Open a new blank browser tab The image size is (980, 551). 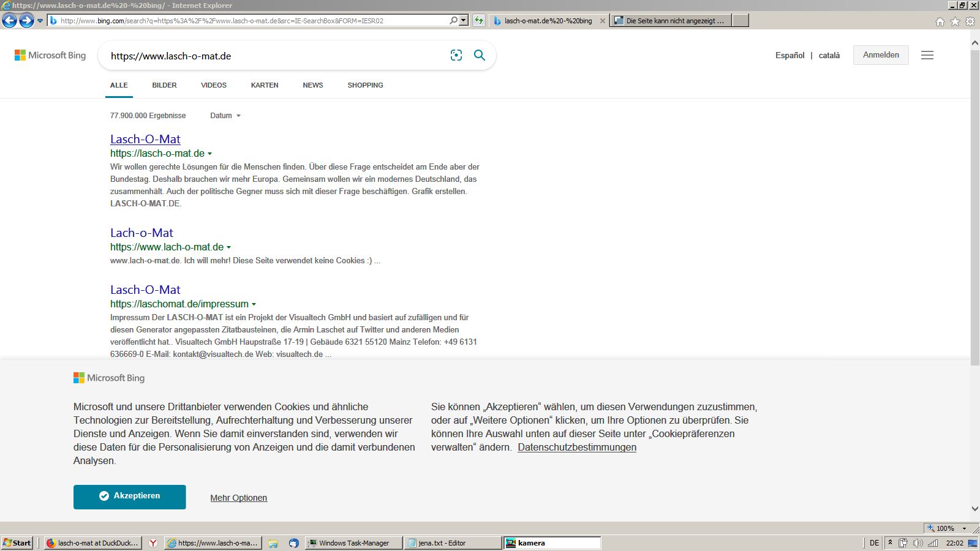pyautogui.click(x=741, y=21)
